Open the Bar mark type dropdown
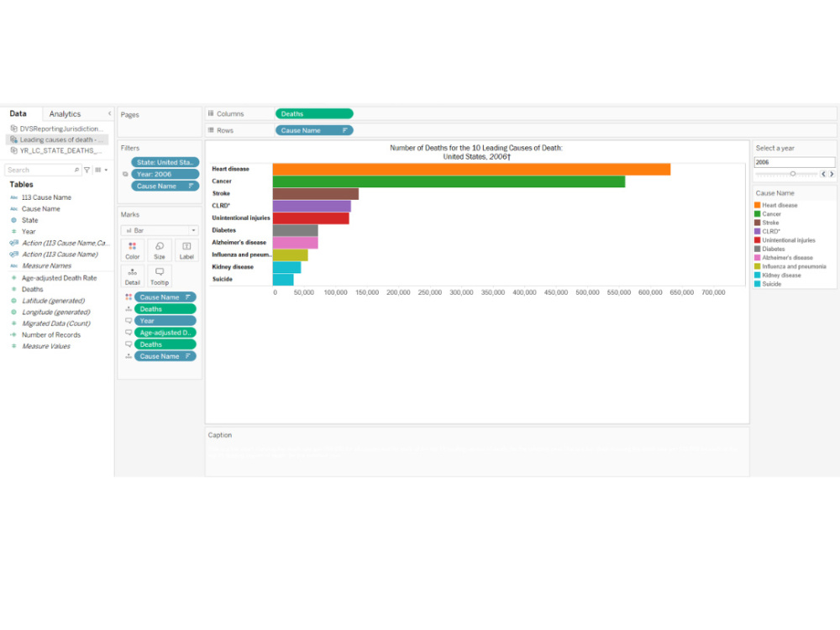Image resolution: width=840 pixels, height=630 pixels. point(192,229)
